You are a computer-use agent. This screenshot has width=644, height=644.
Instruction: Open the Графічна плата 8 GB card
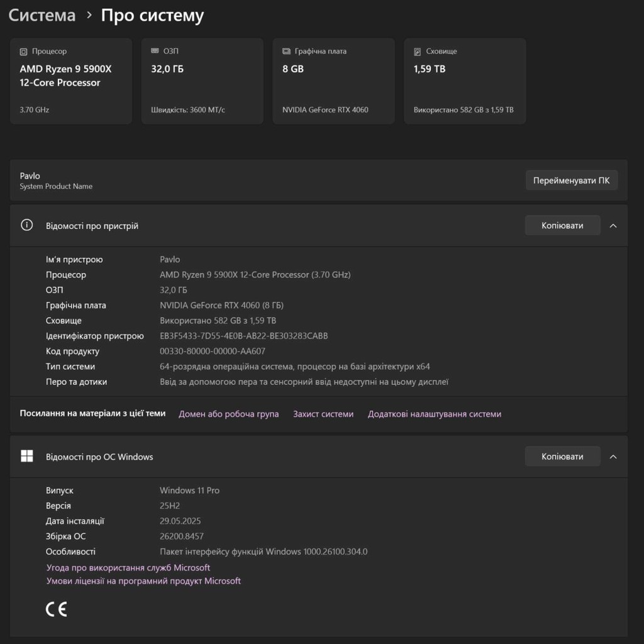tap(333, 81)
